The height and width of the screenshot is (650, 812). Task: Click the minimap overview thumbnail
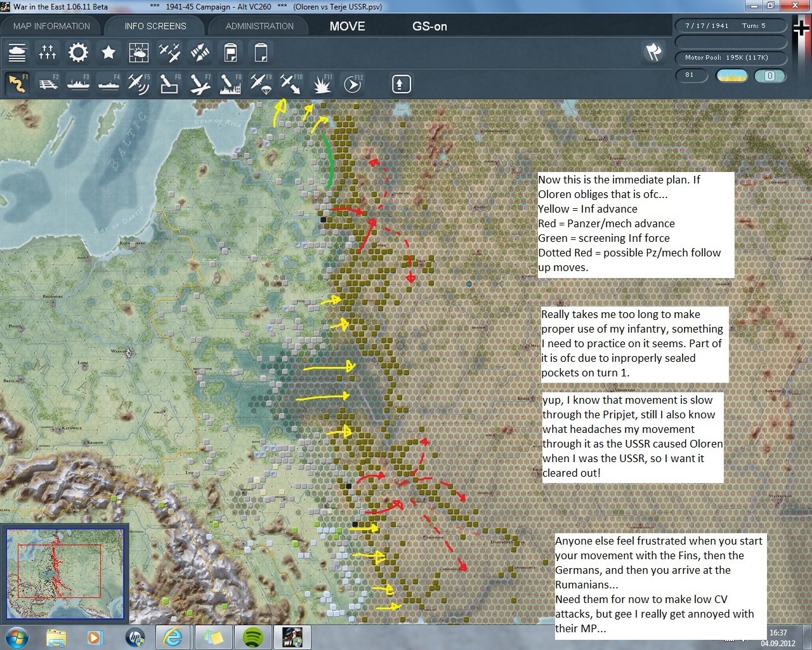click(x=64, y=573)
